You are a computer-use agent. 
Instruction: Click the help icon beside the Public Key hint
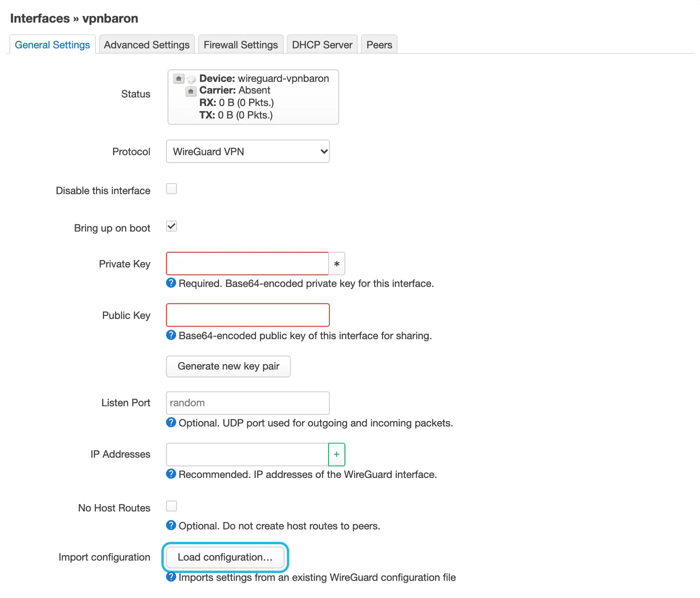171,335
